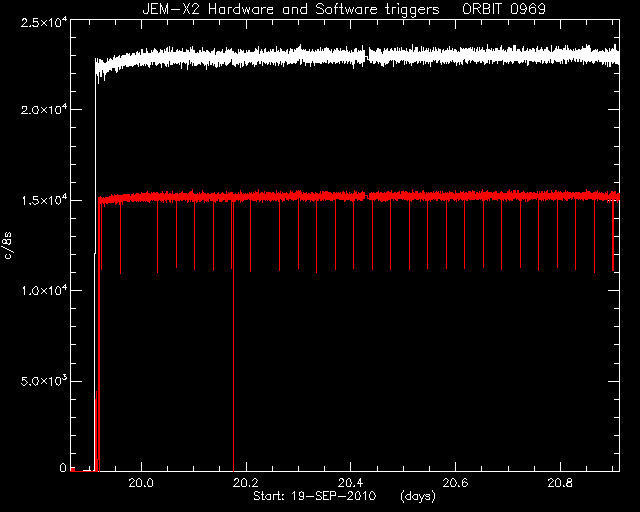Click the white curve's initial vertical rise
The image size is (640, 512).
click(x=95, y=265)
